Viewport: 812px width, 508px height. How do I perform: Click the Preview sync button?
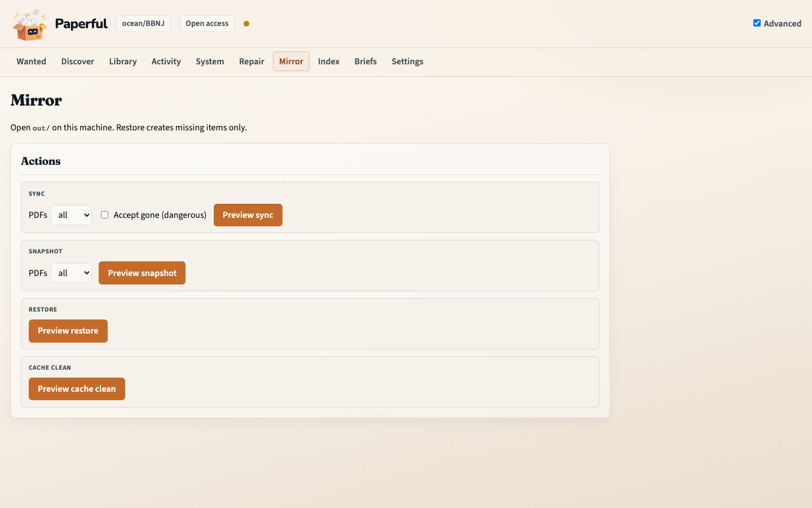[x=248, y=215]
